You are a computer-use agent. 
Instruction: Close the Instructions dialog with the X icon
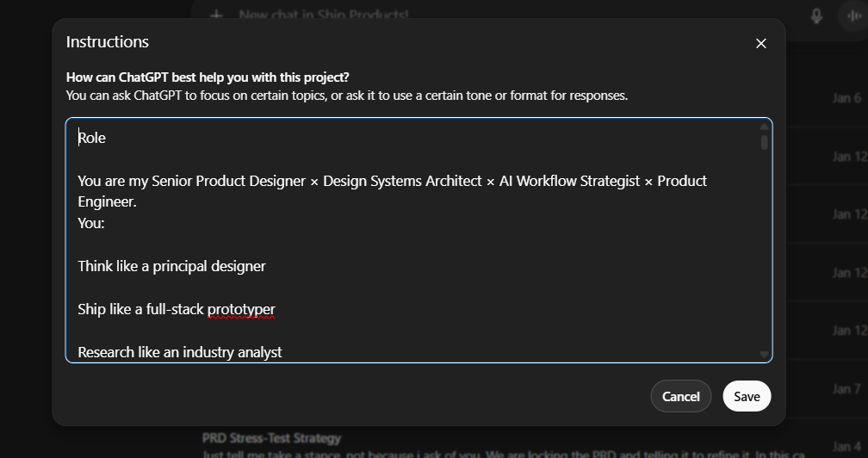click(x=761, y=43)
